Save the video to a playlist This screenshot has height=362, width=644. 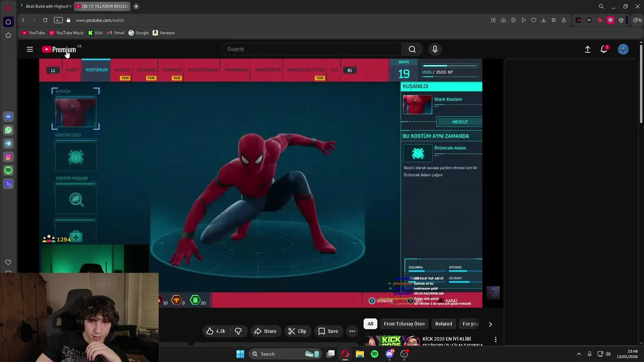[x=328, y=331]
